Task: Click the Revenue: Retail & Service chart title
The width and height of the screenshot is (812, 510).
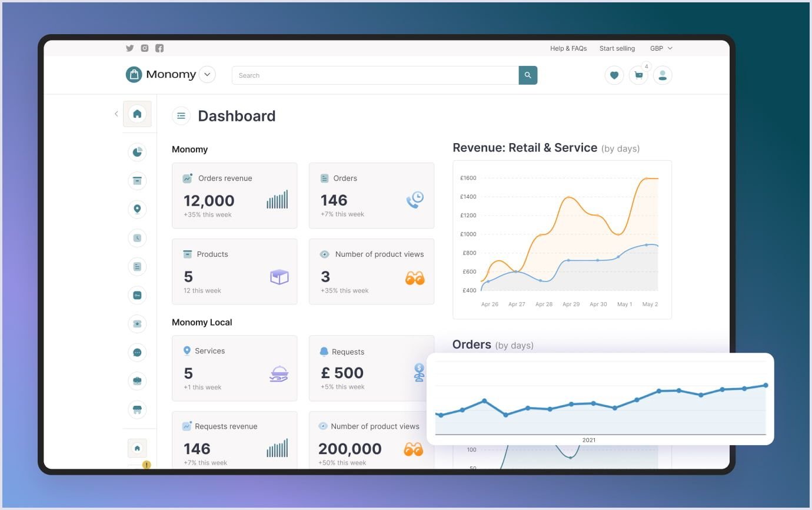Action: click(525, 148)
